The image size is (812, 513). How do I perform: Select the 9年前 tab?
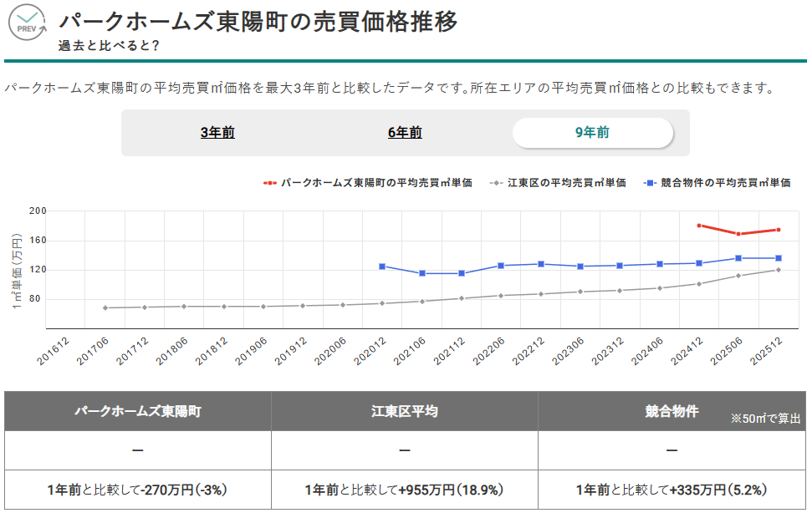[x=594, y=133]
